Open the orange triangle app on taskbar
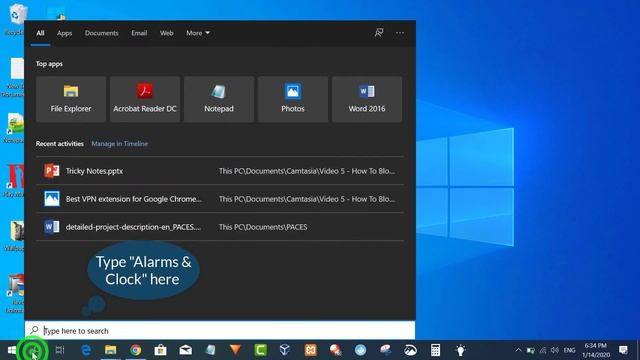 [236, 350]
